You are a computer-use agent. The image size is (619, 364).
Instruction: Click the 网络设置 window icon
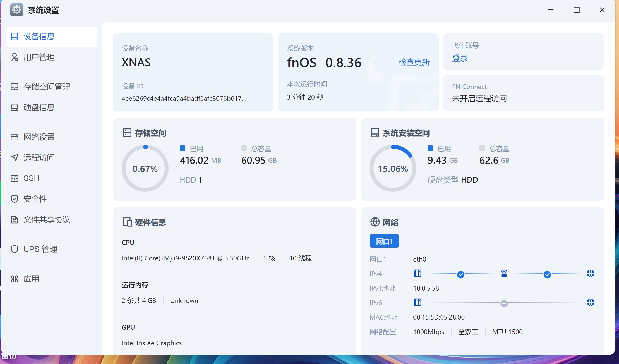[15, 137]
